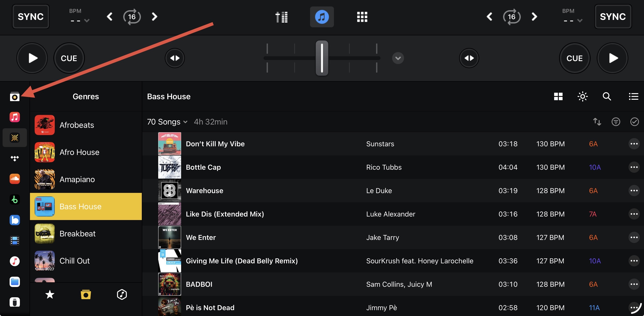Click the search magnifier icon

[x=607, y=96]
